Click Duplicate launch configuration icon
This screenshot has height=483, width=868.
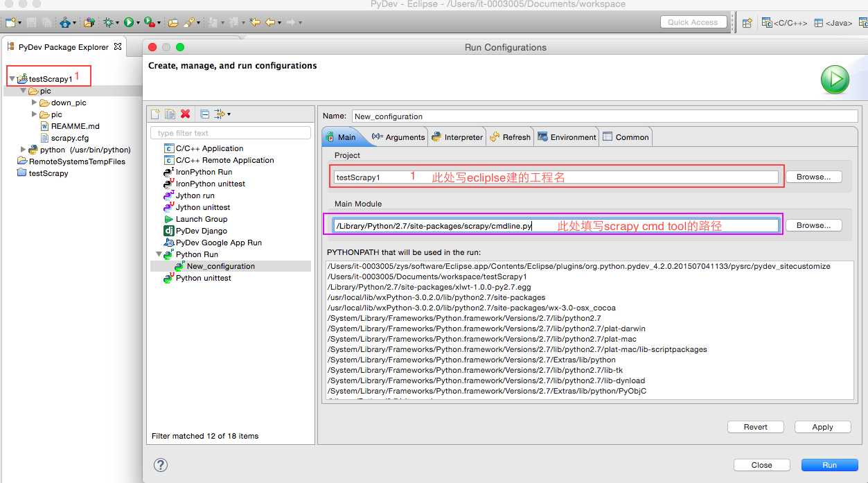(170, 114)
